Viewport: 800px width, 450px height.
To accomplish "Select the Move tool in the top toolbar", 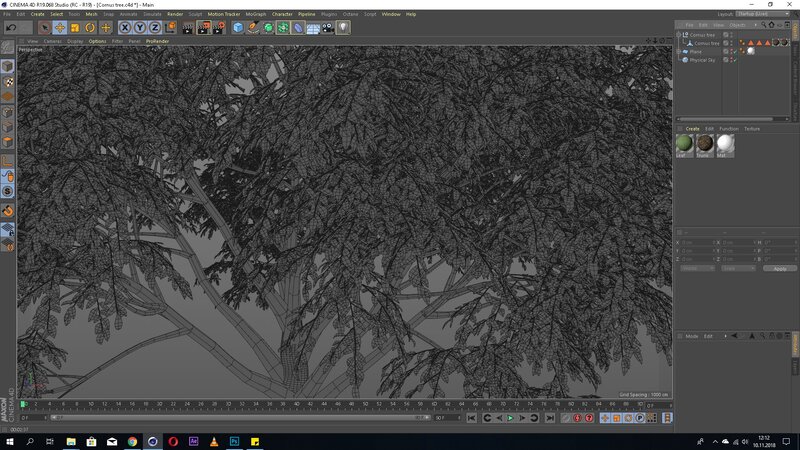I will pos(60,28).
